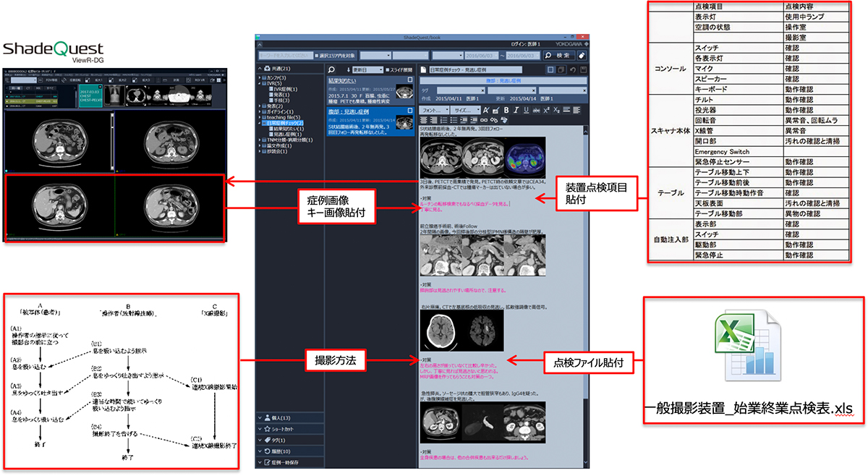Viewport: 868px width, 476px height.
Task: Open the 腹部：見逃し症例 case title link
Action: (348, 111)
